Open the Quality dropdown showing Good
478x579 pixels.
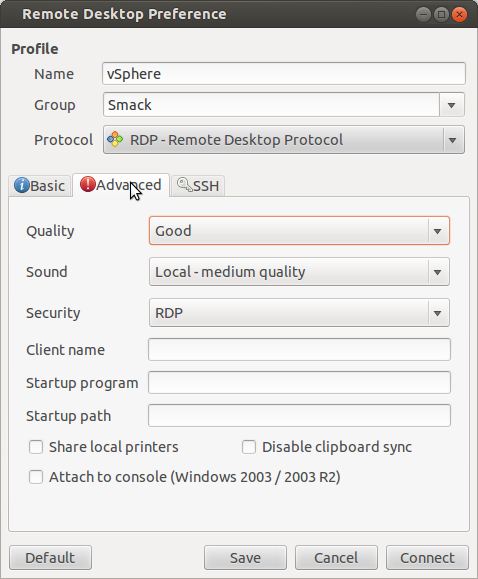coord(299,231)
